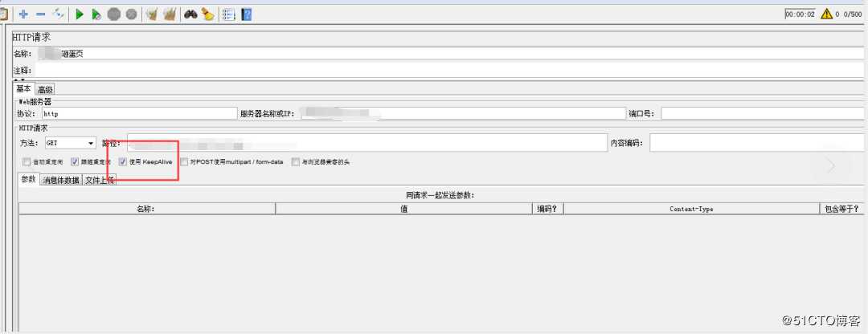The height and width of the screenshot is (334, 868).
Task: Open the Function Helper list icon
Action: pyautogui.click(x=228, y=14)
